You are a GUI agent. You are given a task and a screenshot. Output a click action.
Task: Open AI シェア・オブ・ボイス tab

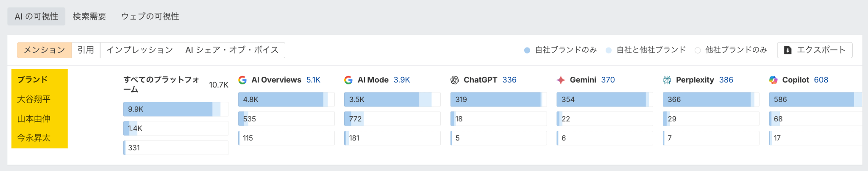click(x=232, y=50)
